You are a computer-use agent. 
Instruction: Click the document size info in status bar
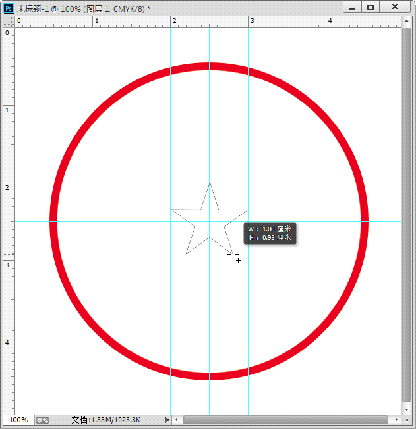pos(106,420)
